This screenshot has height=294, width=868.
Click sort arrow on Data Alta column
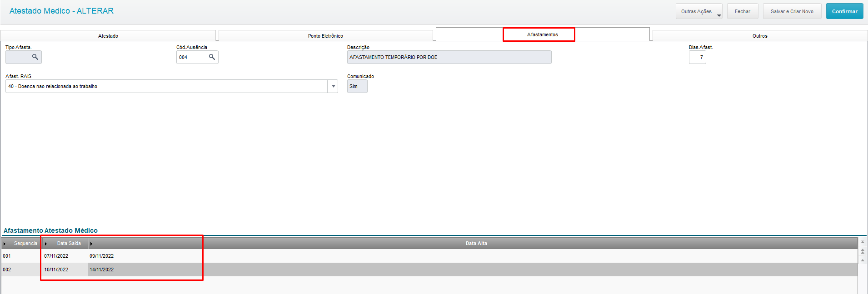point(91,244)
